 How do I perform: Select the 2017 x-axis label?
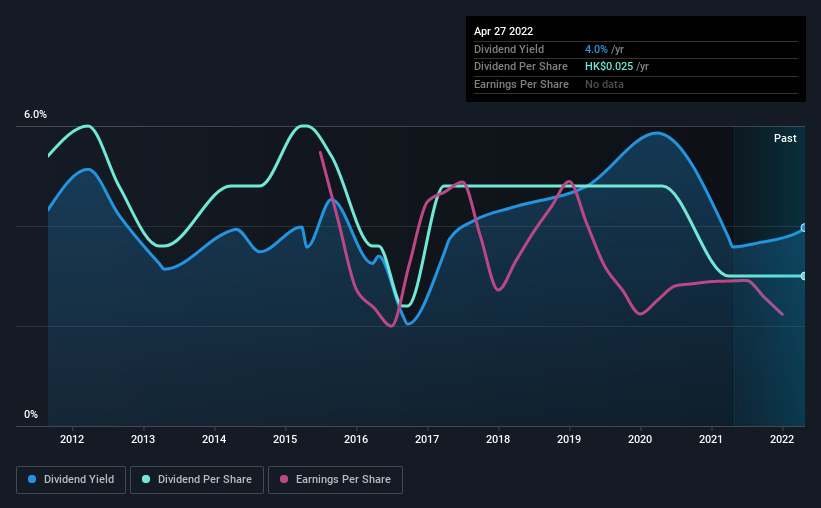[427, 439]
